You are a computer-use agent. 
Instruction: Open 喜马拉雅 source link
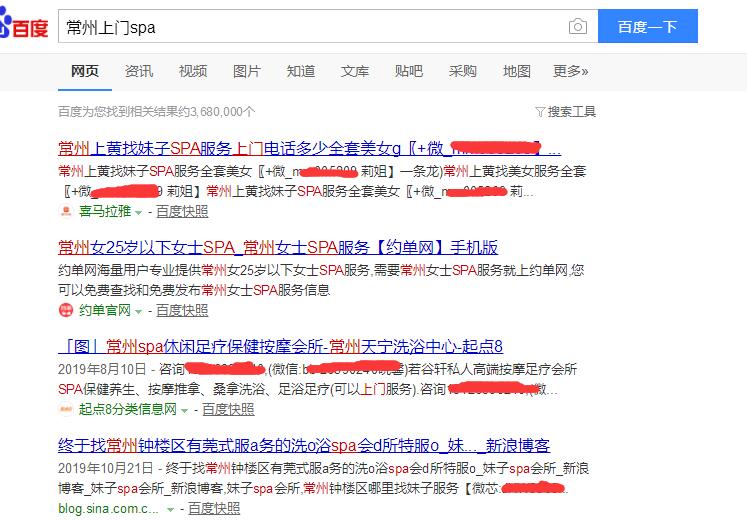105,211
